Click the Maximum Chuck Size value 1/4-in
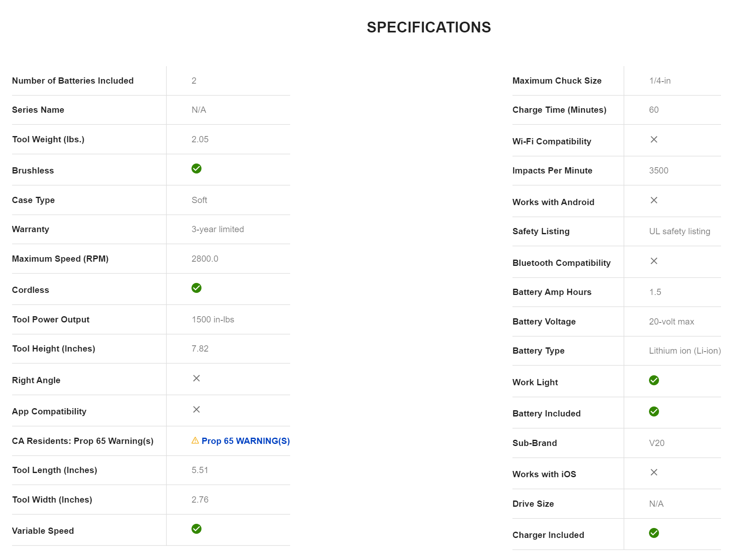Image resolution: width=741 pixels, height=560 pixels. pyautogui.click(x=660, y=81)
